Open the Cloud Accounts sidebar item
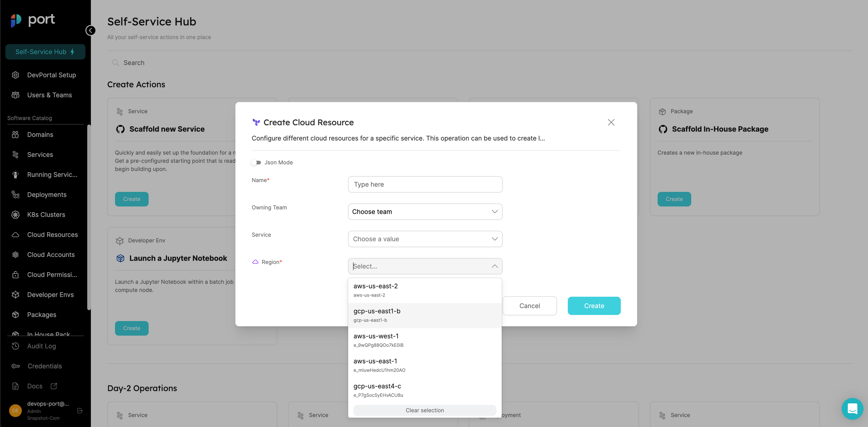868x427 pixels. [50, 254]
